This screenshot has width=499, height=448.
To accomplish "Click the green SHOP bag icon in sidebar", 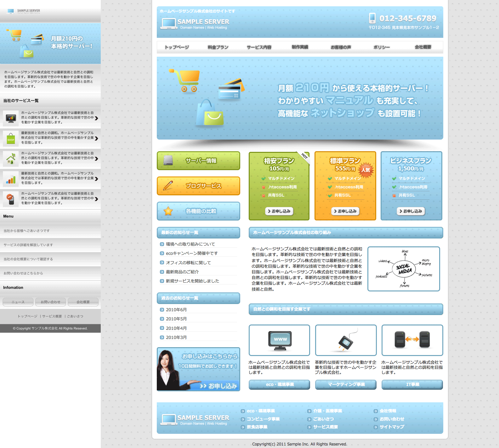I will click(11, 139).
